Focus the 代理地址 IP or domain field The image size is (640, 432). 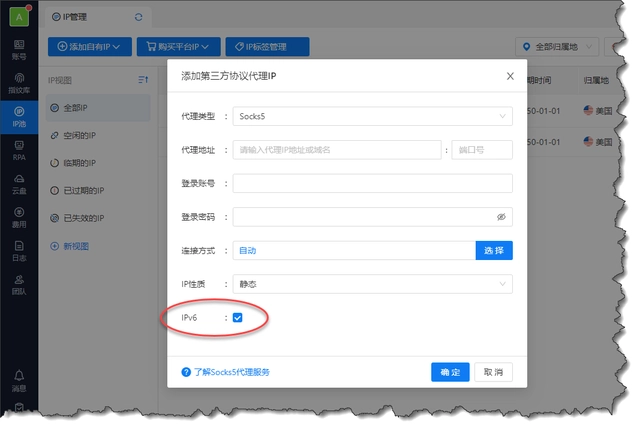pyautogui.click(x=337, y=150)
